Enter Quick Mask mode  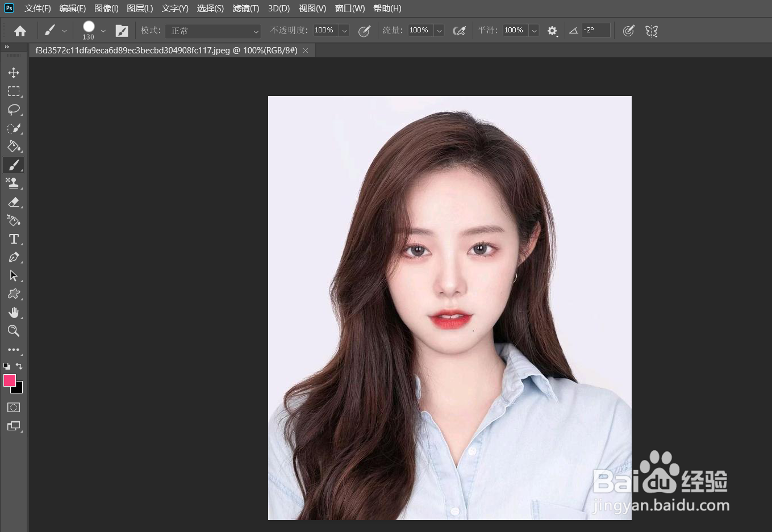[x=14, y=408]
